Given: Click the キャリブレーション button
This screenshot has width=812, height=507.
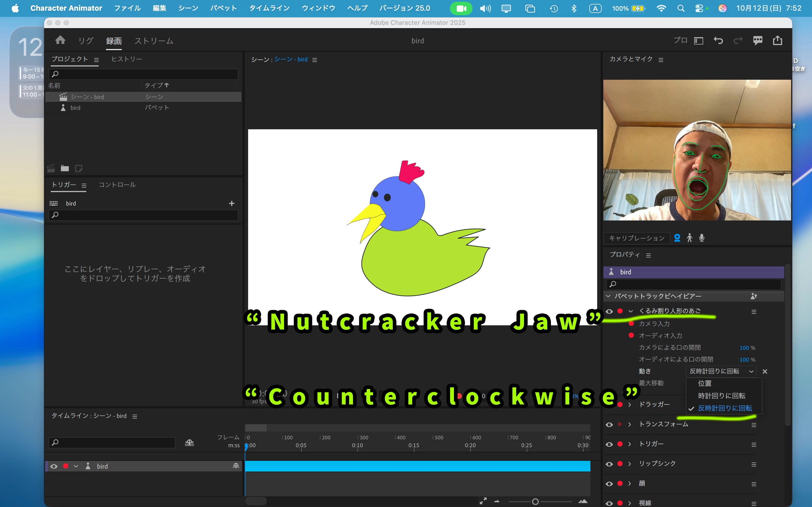Looking at the screenshot, I should [x=637, y=238].
